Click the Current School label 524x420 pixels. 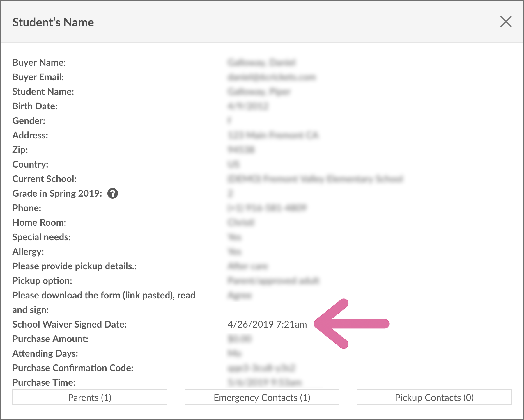[x=44, y=179]
